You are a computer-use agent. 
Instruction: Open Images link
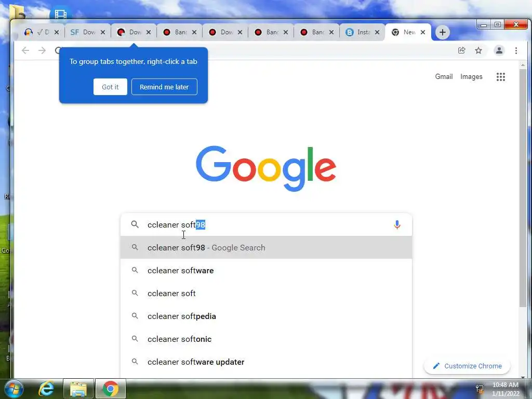click(471, 77)
